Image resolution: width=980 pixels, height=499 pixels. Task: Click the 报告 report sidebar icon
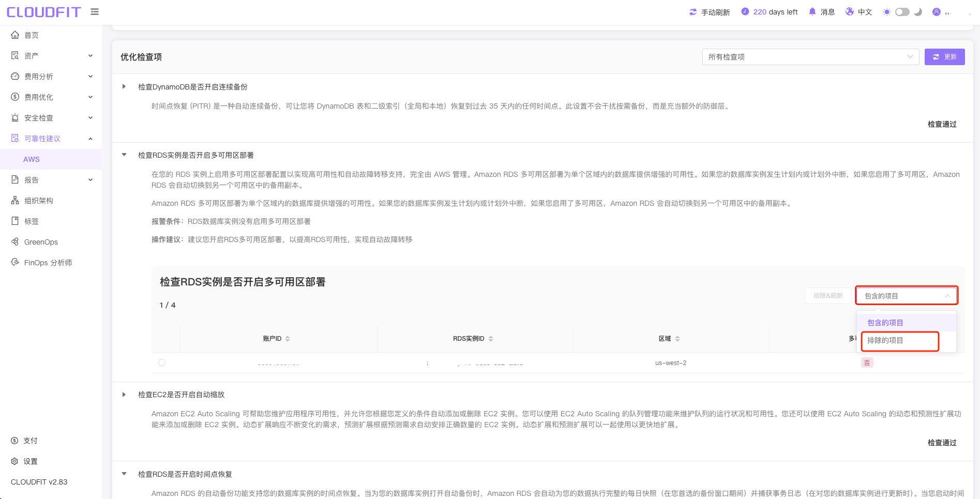(x=15, y=179)
